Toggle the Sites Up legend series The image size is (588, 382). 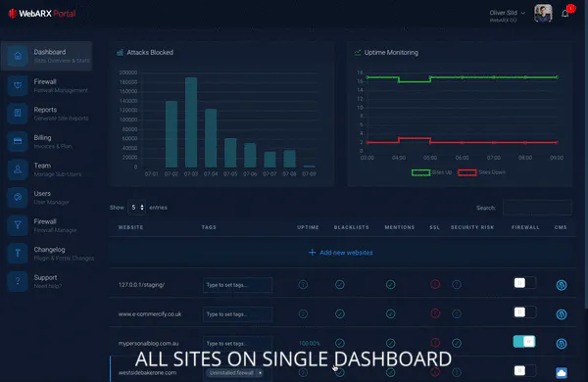click(x=431, y=172)
